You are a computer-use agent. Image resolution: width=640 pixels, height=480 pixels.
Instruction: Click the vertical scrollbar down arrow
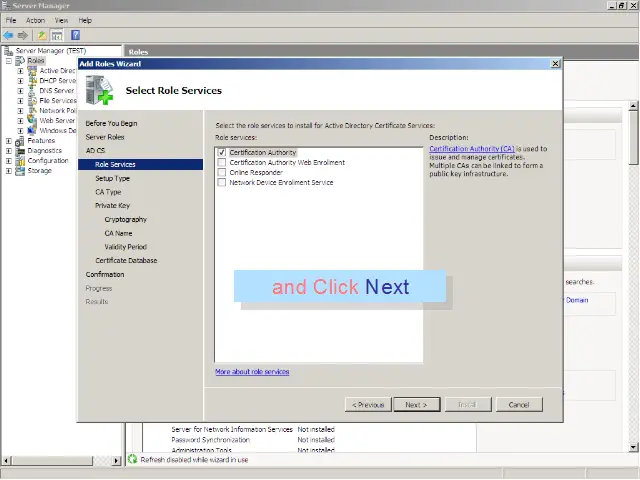pos(633,447)
